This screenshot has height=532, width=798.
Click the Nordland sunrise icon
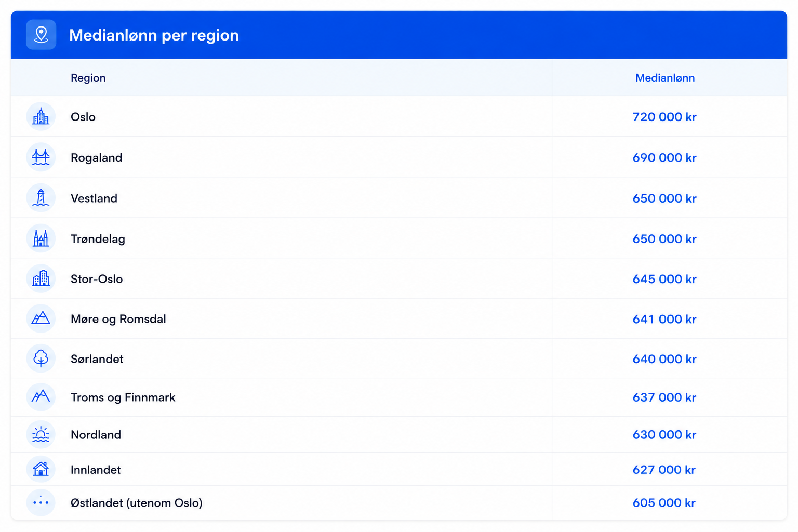point(41,434)
